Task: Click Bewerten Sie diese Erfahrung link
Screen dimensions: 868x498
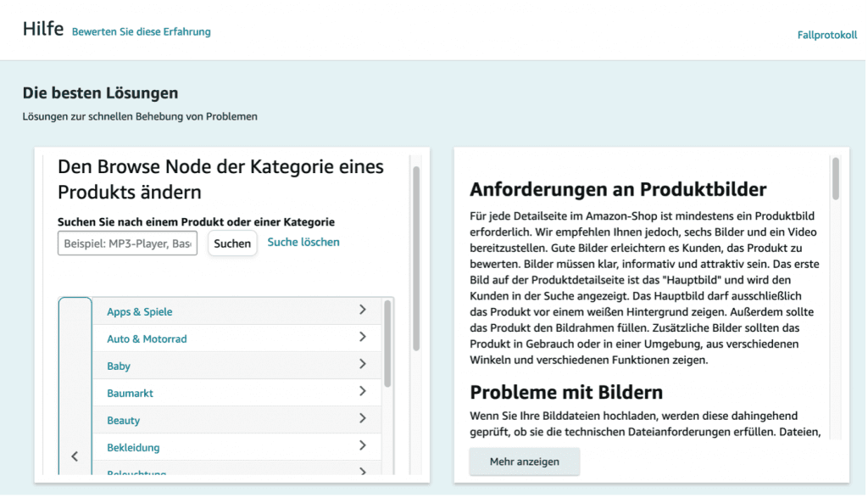Action: [142, 32]
